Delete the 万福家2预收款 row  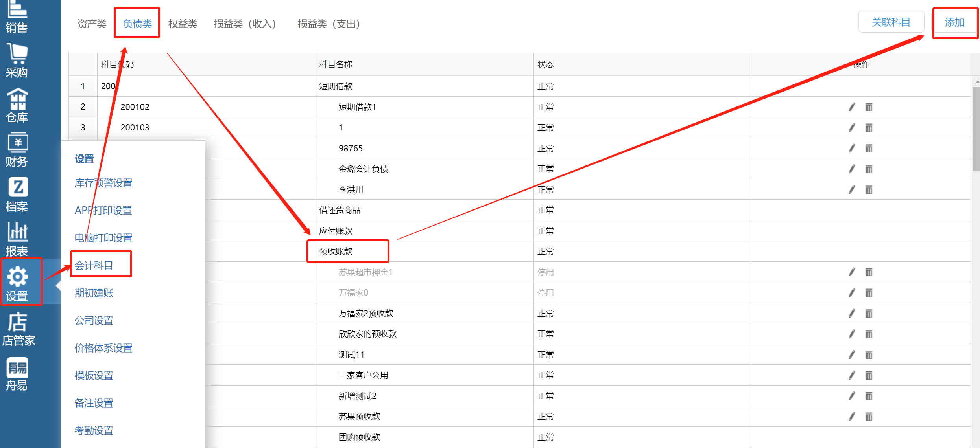click(x=869, y=313)
